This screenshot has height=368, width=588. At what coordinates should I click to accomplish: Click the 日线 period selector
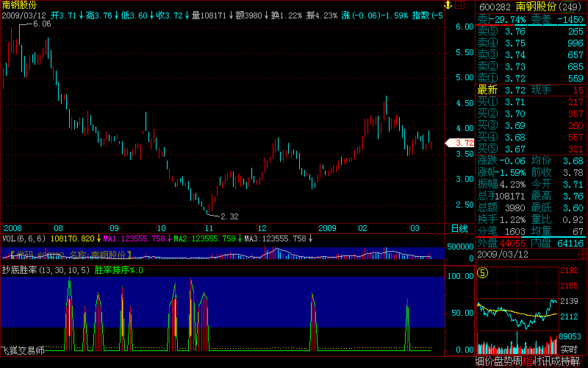[x=459, y=228]
